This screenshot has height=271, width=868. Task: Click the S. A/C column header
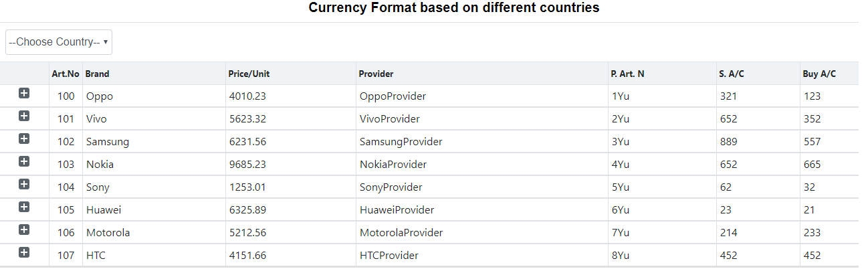732,74
